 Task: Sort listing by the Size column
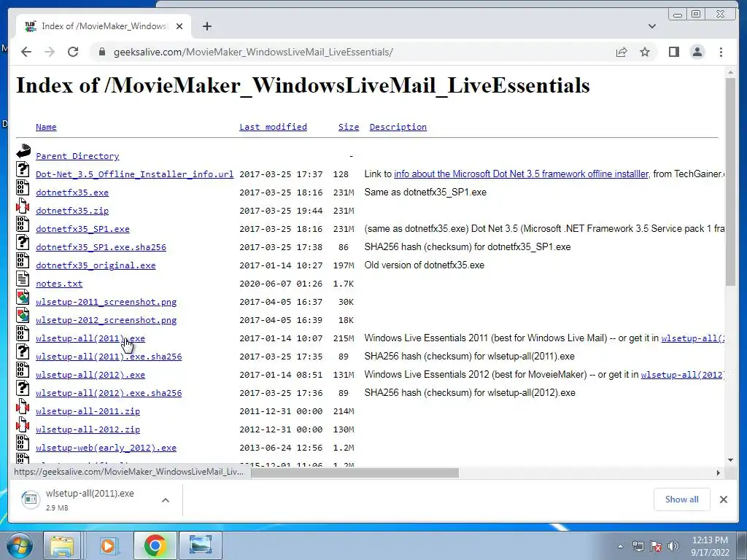pyautogui.click(x=349, y=127)
